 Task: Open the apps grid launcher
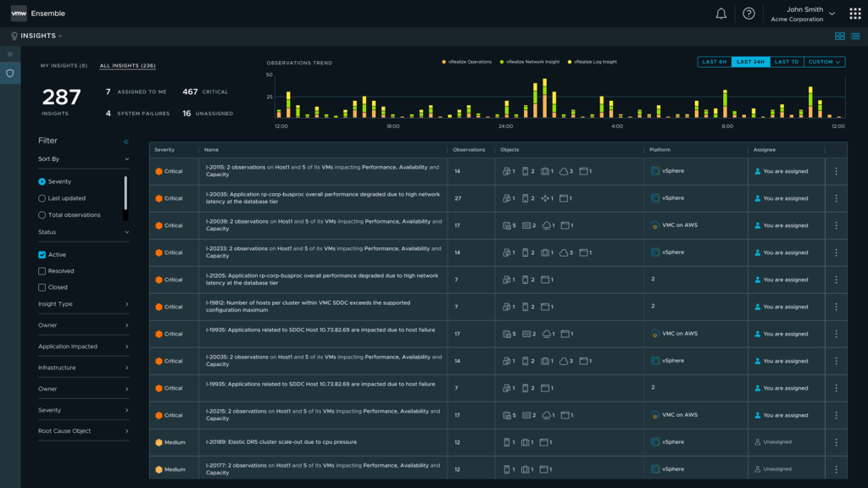pos(854,14)
